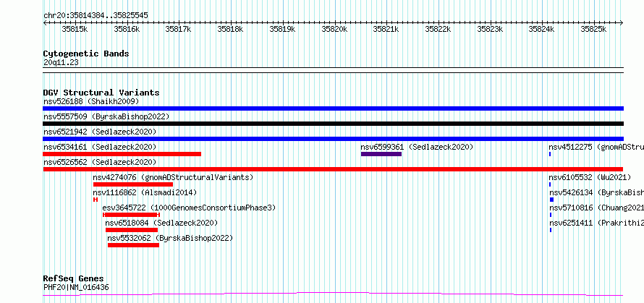Screen dimensions: 644x303
Task: Select the blue bar under nsv6521942
Action: 333,139
